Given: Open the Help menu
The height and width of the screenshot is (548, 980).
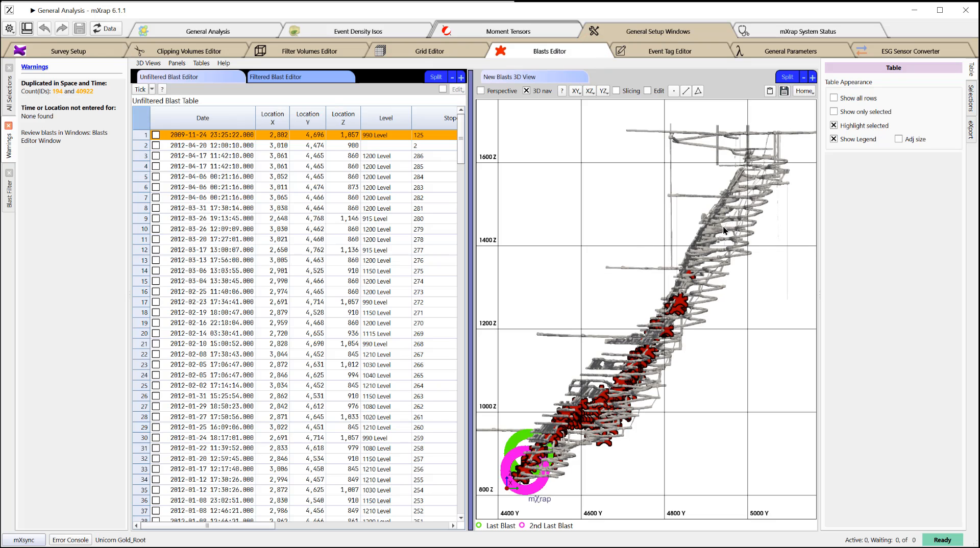Looking at the screenshot, I should click(224, 63).
